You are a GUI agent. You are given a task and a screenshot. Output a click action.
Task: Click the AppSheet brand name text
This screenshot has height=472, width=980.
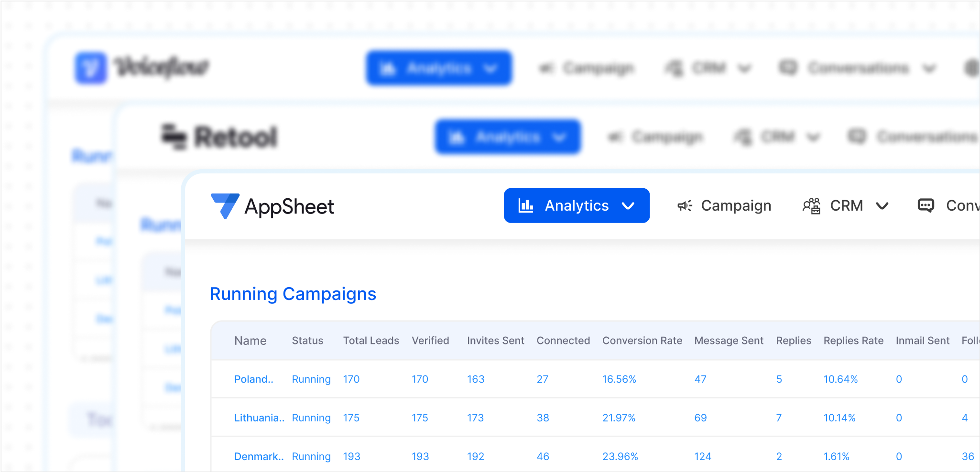coord(289,207)
